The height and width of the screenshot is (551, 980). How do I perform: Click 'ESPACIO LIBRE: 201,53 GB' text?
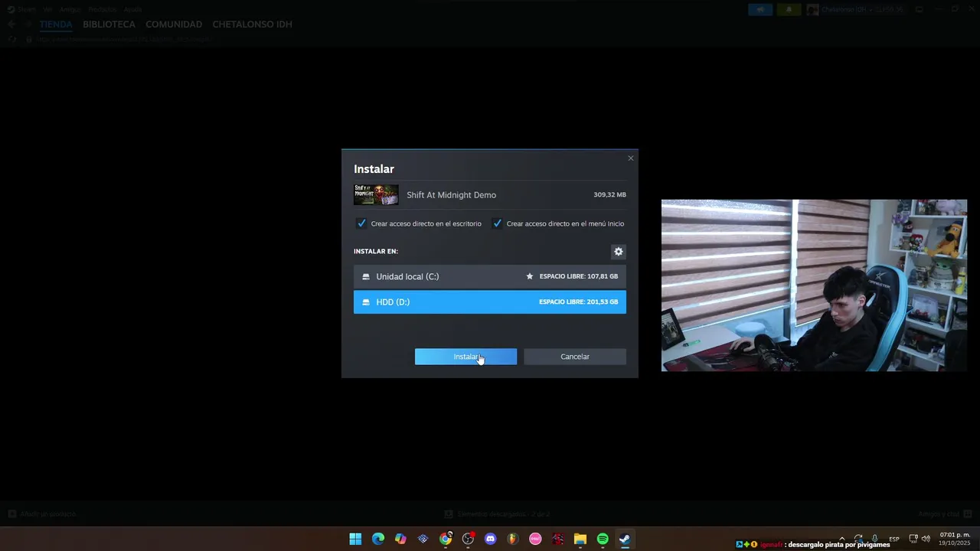point(578,302)
